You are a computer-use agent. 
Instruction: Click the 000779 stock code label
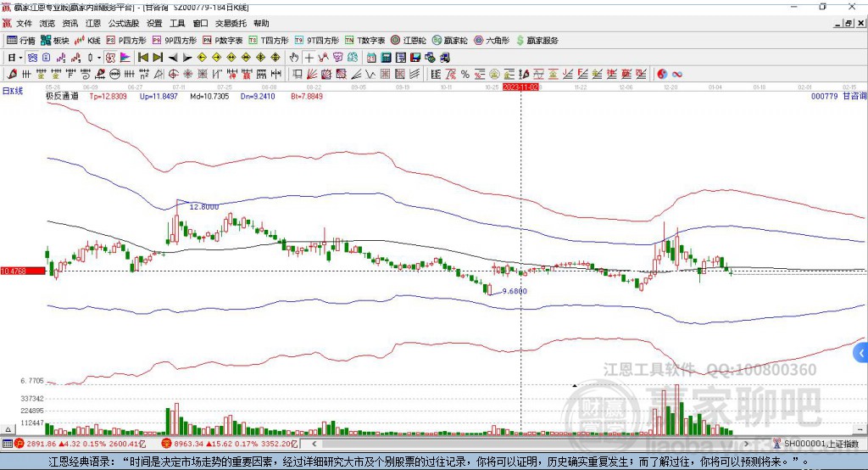(824, 96)
